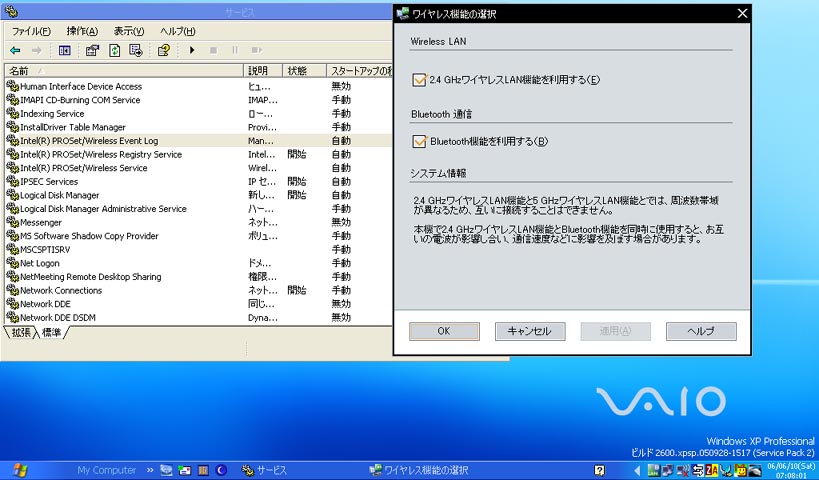The width and height of the screenshot is (819, 480).
Task: Sort services by 説明 column
Action: point(263,71)
